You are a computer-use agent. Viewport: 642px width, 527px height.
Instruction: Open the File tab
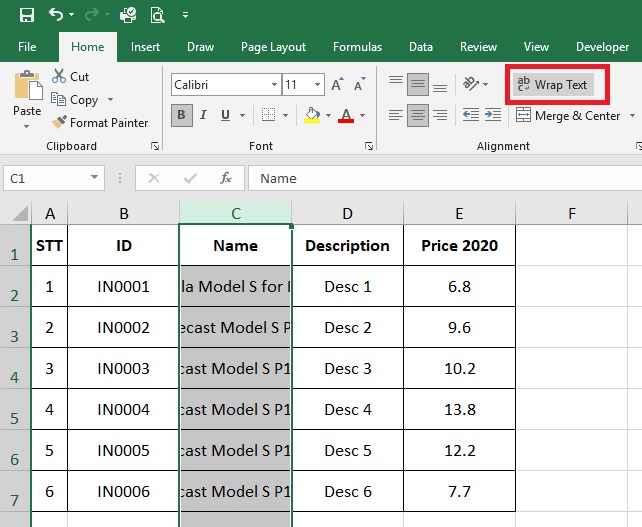tap(27, 47)
